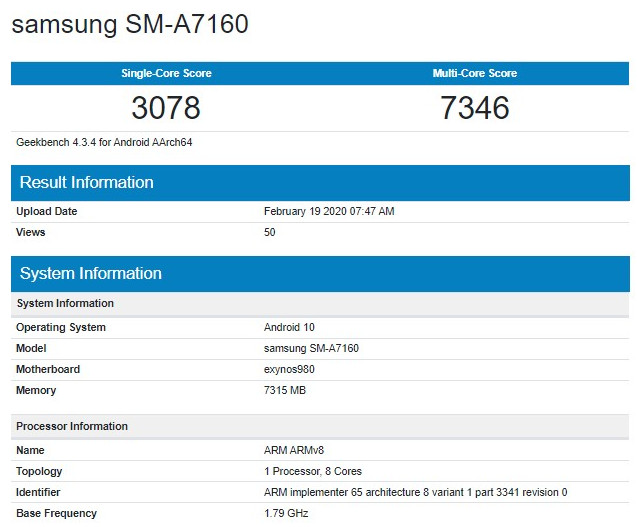Select the ARM implementer 65 identifier value
Screen dimensions: 637x527
coord(416,492)
